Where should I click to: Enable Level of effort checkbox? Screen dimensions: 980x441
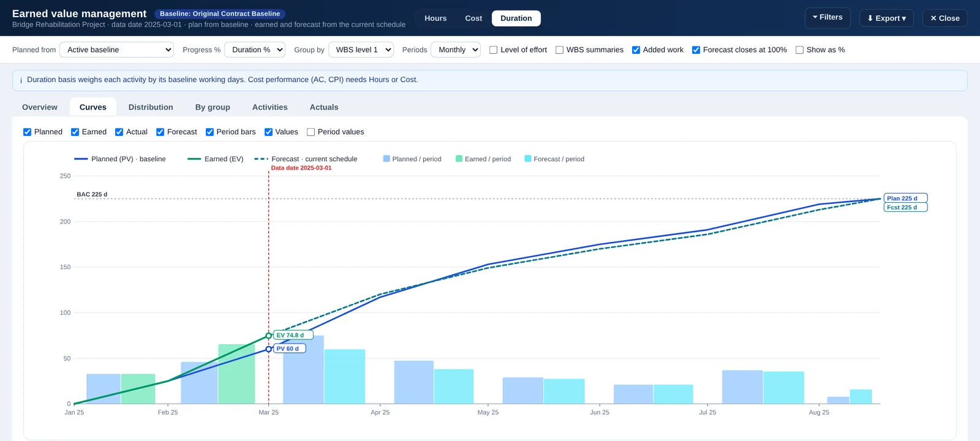pyautogui.click(x=493, y=50)
